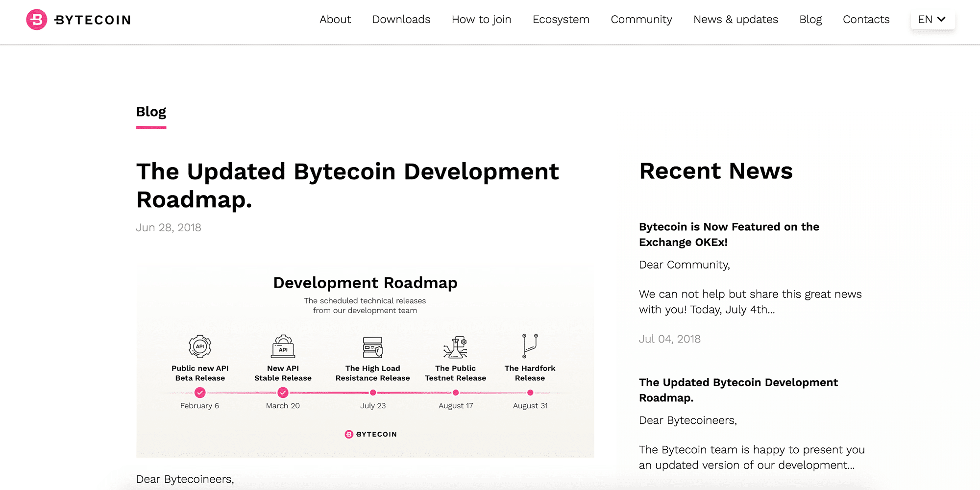Image resolution: width=980 pixels, height=490 pixels.
Task: Click the Recent News heading
Action: (716, 171)
